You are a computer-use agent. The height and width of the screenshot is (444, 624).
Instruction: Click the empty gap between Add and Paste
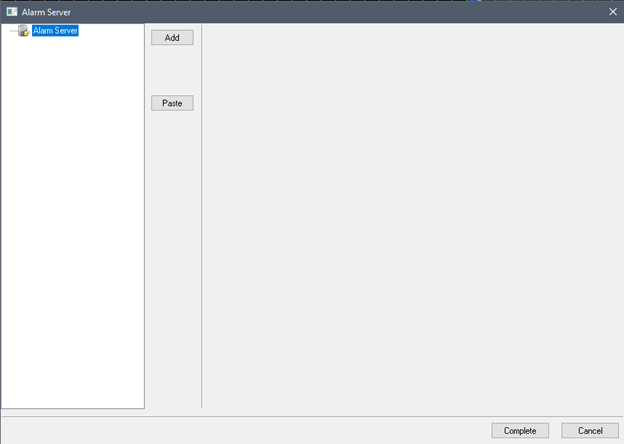tap(172, 70)
